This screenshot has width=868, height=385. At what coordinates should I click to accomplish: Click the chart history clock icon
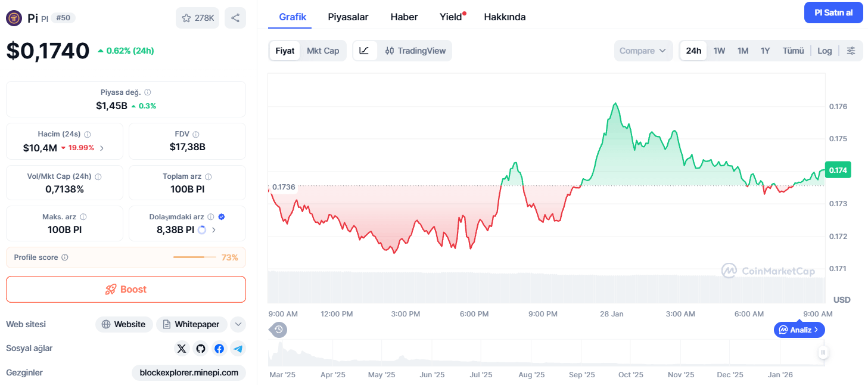point(278,329)
